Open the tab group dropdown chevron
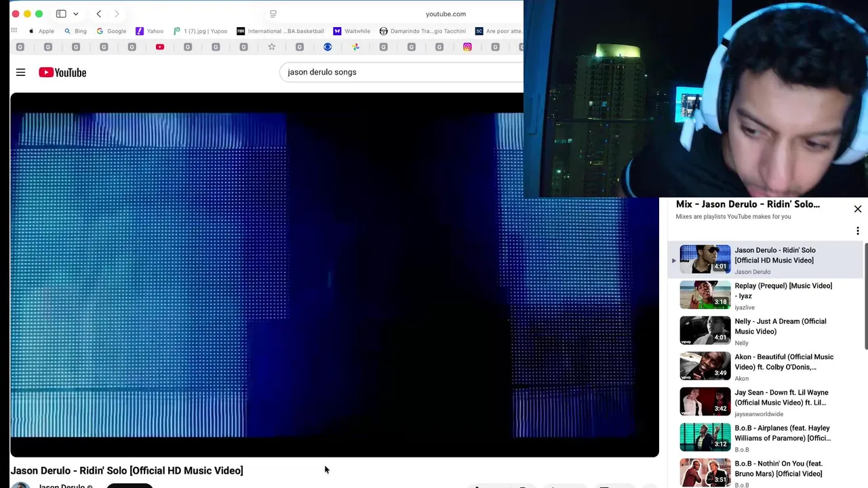868x488 pixels. (76, 14)
